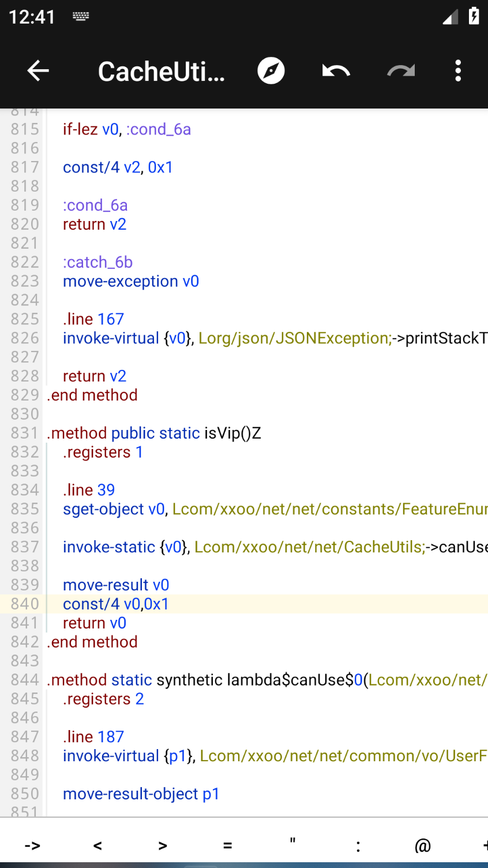The height and width of the screenshot is (868, 488).
Task: Place cursor on highlighted const/4 v0,0x1 line
Action: coord(116,604)
